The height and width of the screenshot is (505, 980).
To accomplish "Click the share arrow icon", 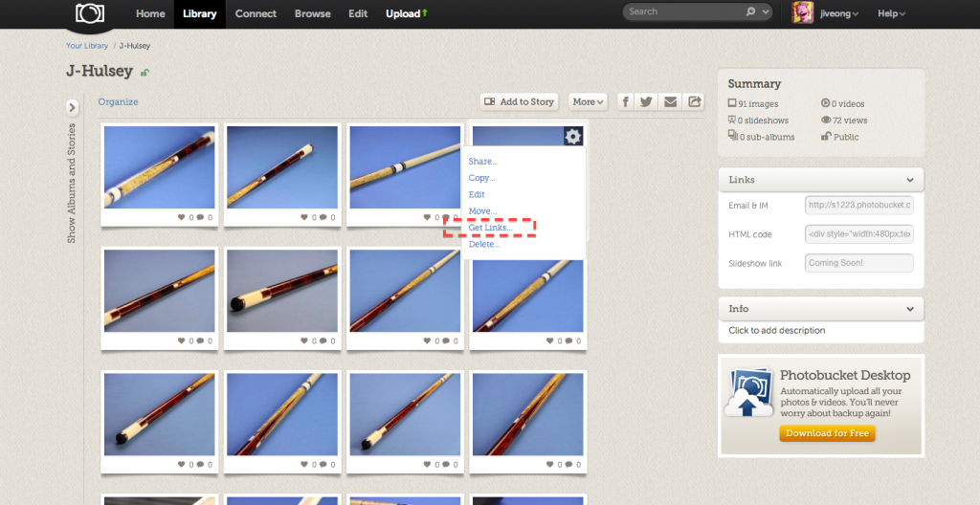I will tap(694, 102).
